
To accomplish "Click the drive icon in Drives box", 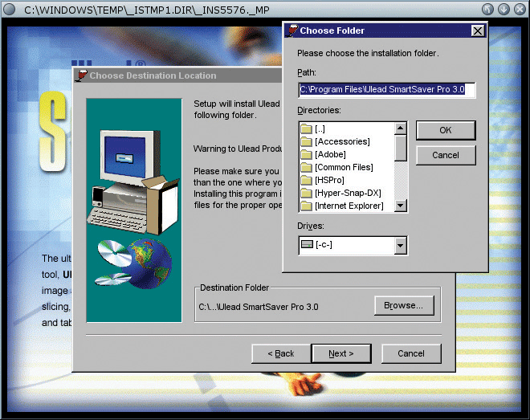I will pyautogui.click(x=307, y=244).
